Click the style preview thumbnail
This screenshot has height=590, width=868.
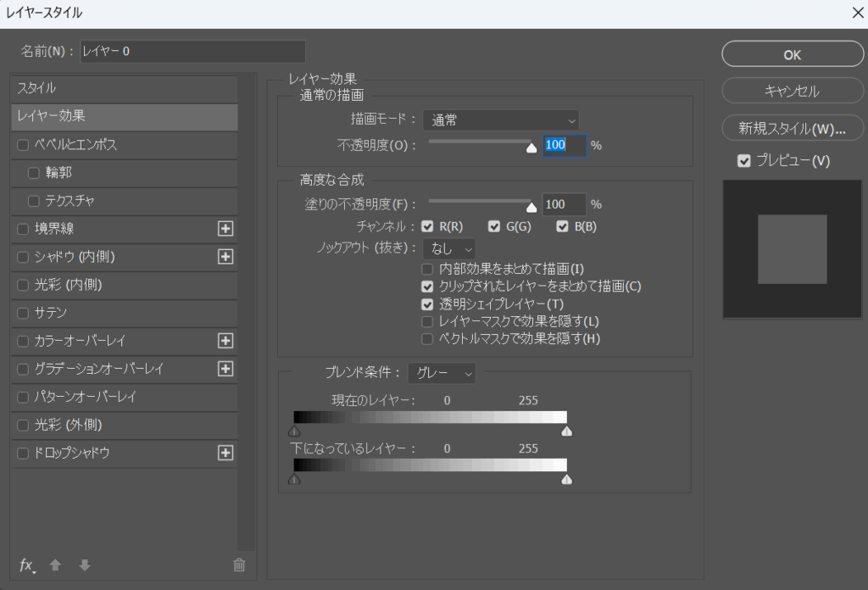click(x=793, y=249)
